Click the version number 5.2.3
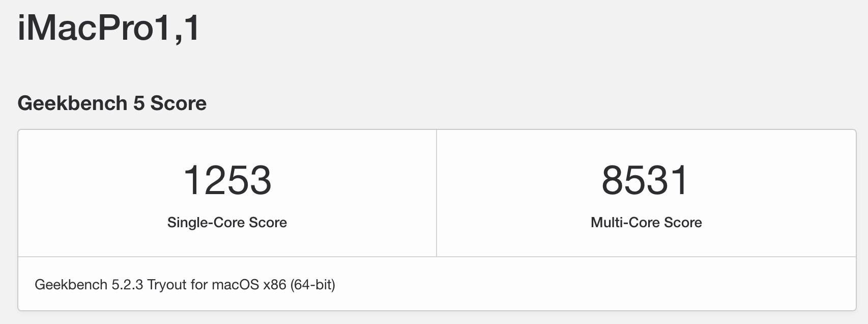This screenshot has height=324, width=868. tap(127, 284)
